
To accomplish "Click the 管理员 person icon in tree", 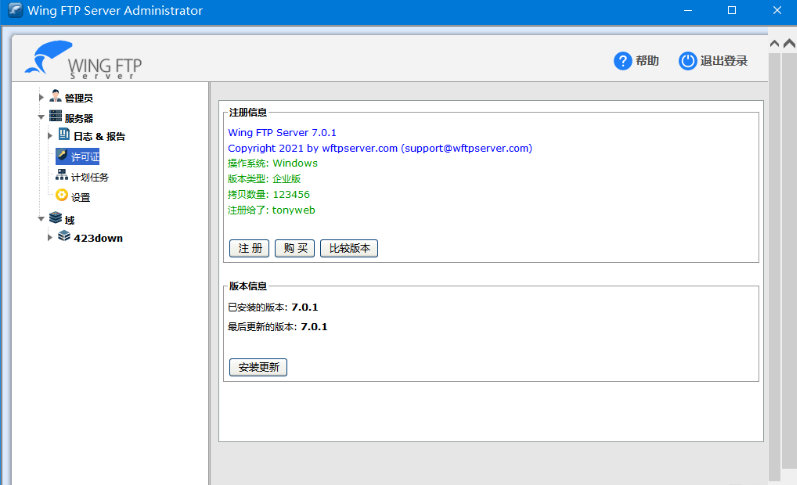I will (55, 96).
